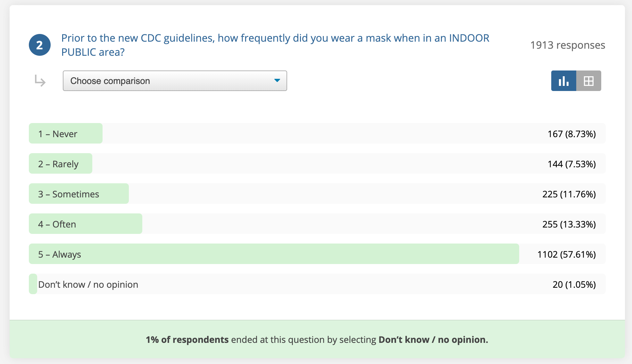632x364 pixels.
Task: Switch to bar chart view
Action: pyautogui.click(x=563, y=81)
